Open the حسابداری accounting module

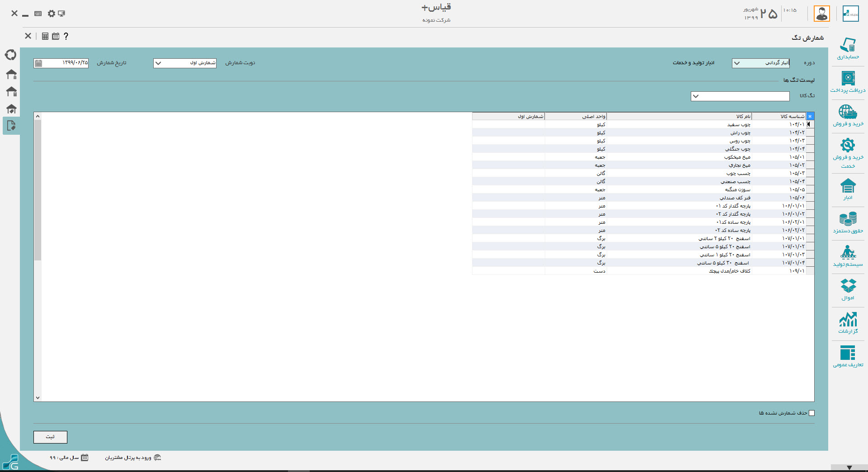pyautogui.click(x=848, y=48)
